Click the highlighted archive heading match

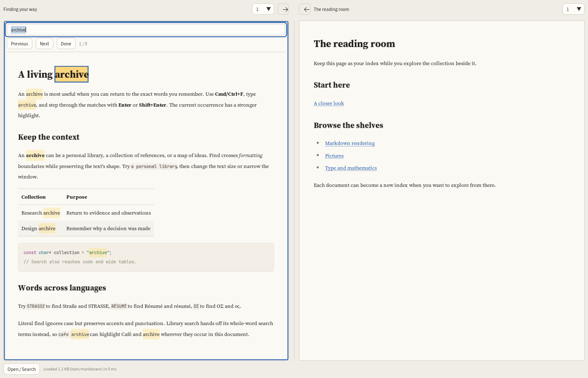click(71, 74)
